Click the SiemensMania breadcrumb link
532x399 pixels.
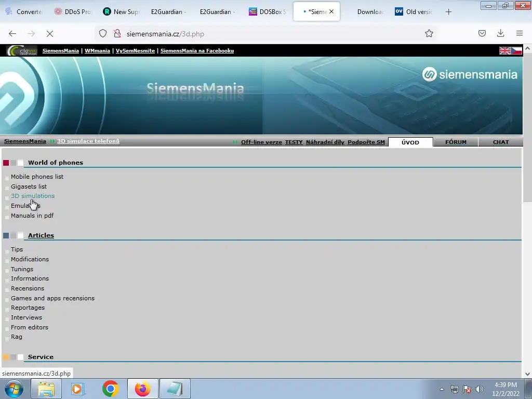click(x=25, y=141)
